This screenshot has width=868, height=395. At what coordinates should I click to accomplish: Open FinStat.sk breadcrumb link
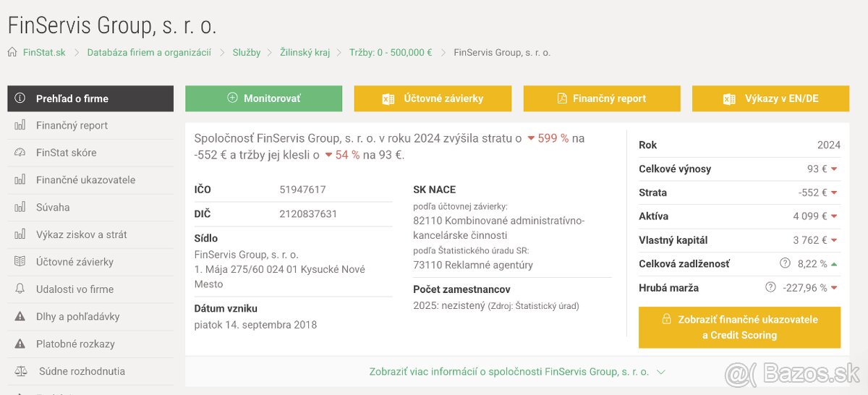click(x=44, y=53)
